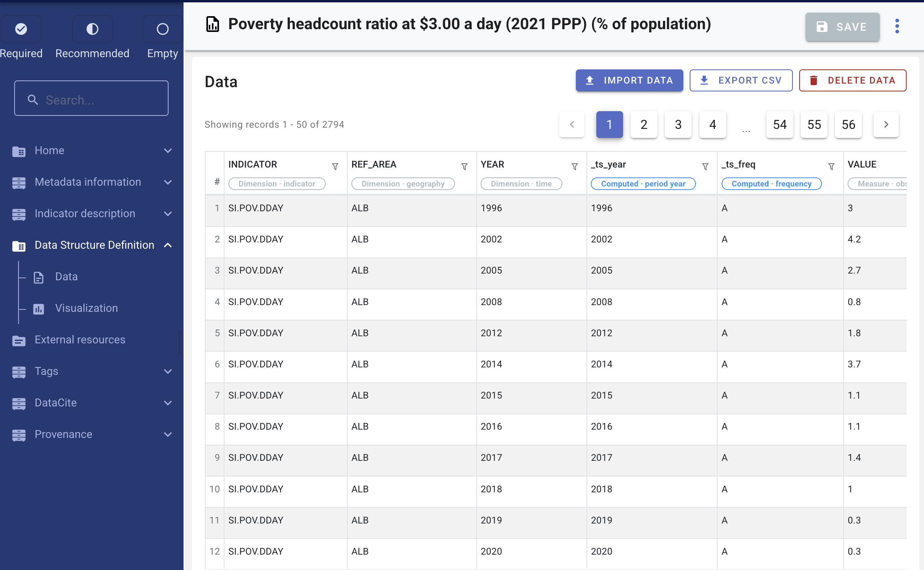Click the External resources icon
This screenshot has width=924, height=570.
click(19, 340)
